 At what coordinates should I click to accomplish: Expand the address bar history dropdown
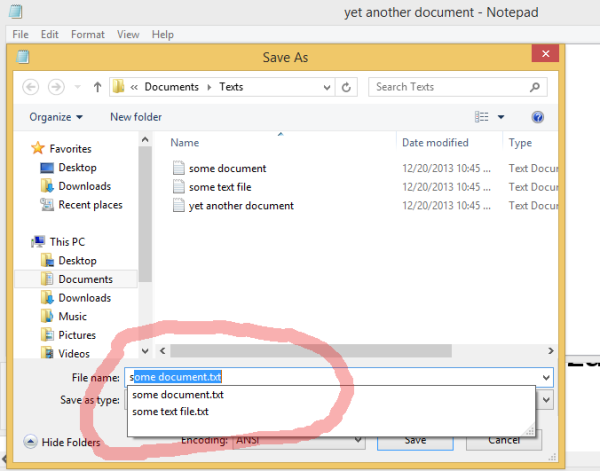(x=327, y=87)
